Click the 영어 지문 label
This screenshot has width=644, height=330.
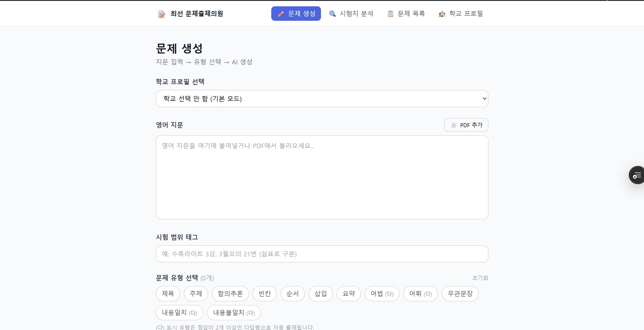(x=170, y=125)
